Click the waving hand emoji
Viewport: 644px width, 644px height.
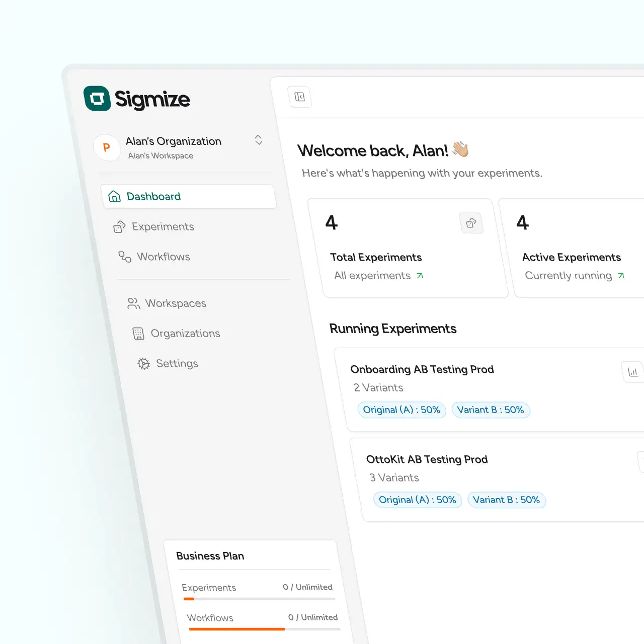click(x=460, y=149)
